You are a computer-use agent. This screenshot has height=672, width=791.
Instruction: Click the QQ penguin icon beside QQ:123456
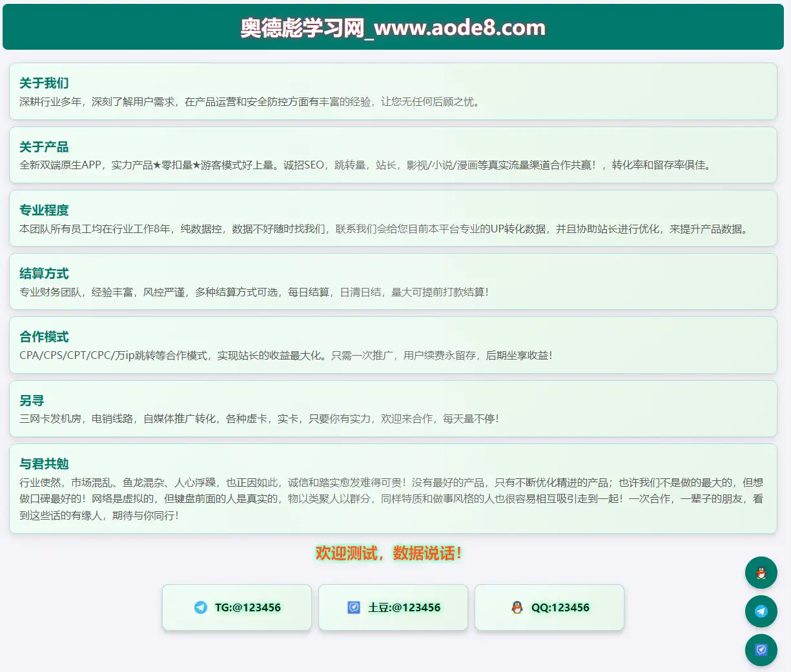(x=517, y=607)
